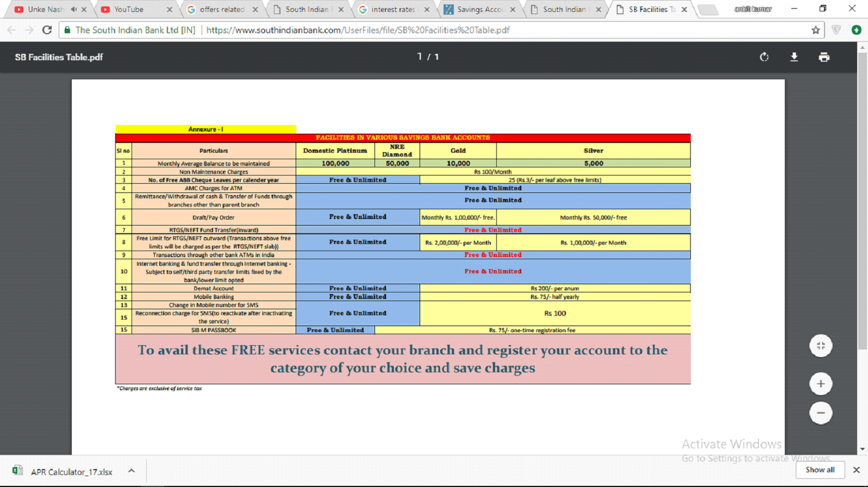This screenshot has width=868, height=487.
Task: Switch to the Savings Account tab
Action: [x=480, y=9]
